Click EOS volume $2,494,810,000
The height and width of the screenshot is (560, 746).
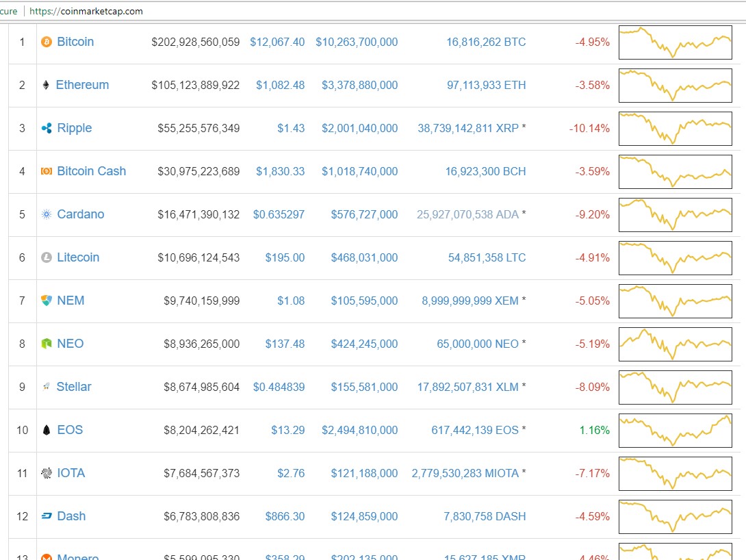[360, 431]
